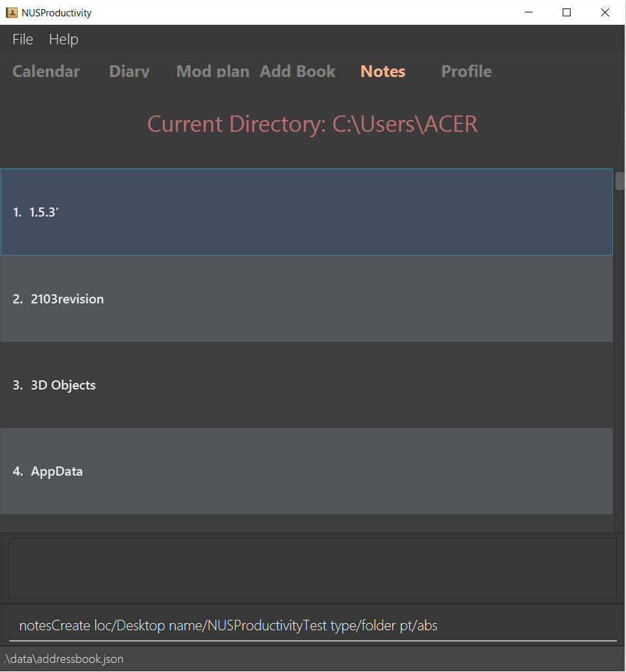
Task: Click the Current Directory heading text
Action: (312, 124)
